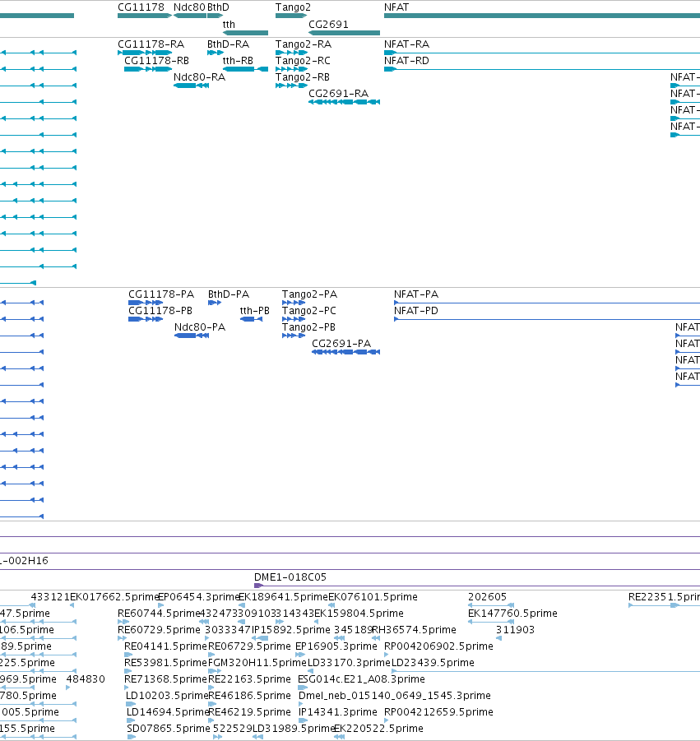Screen dimensions: 700x741
Task: Click the RE53981.5prime EST
Action: point(128,671)
